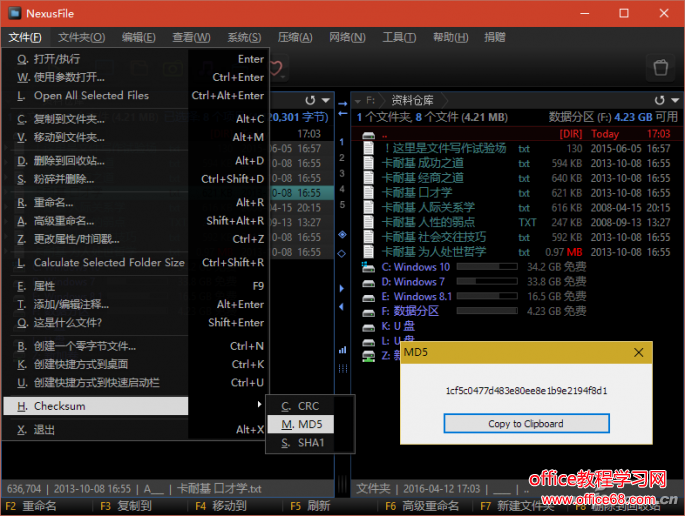Click the hollow diamond icon on the divider
This screenshot has height=516, width=685.
coord(342,253)
